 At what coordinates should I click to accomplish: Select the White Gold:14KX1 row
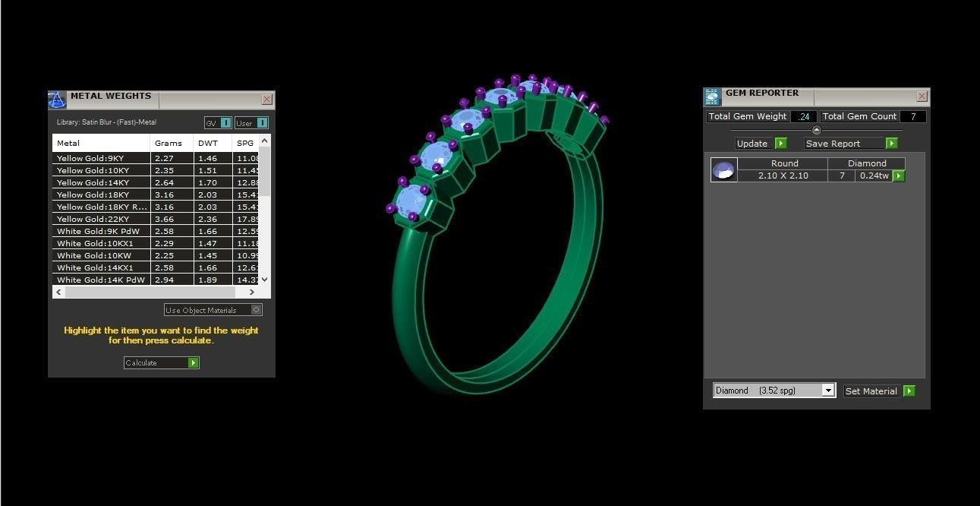pos(156,268)
